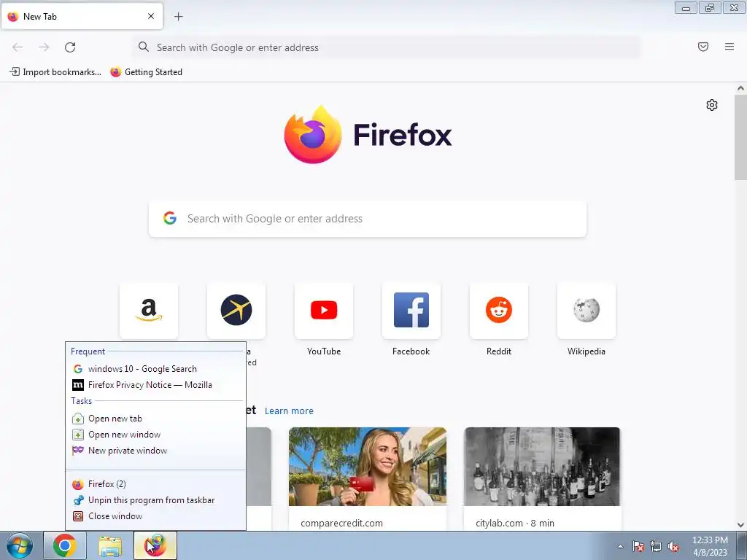Click the Forward navigation arrow
The width and height of the screenshot is (747, 560).
pos(44,47)
